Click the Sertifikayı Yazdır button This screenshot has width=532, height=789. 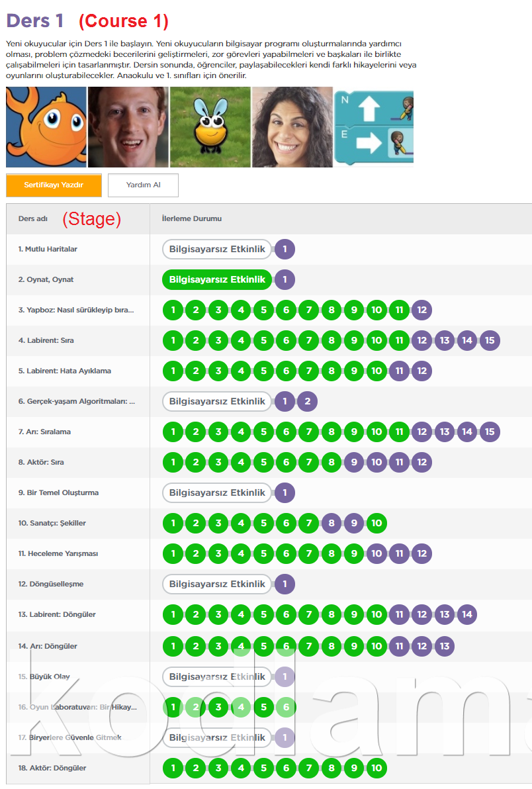pos(54,185)
